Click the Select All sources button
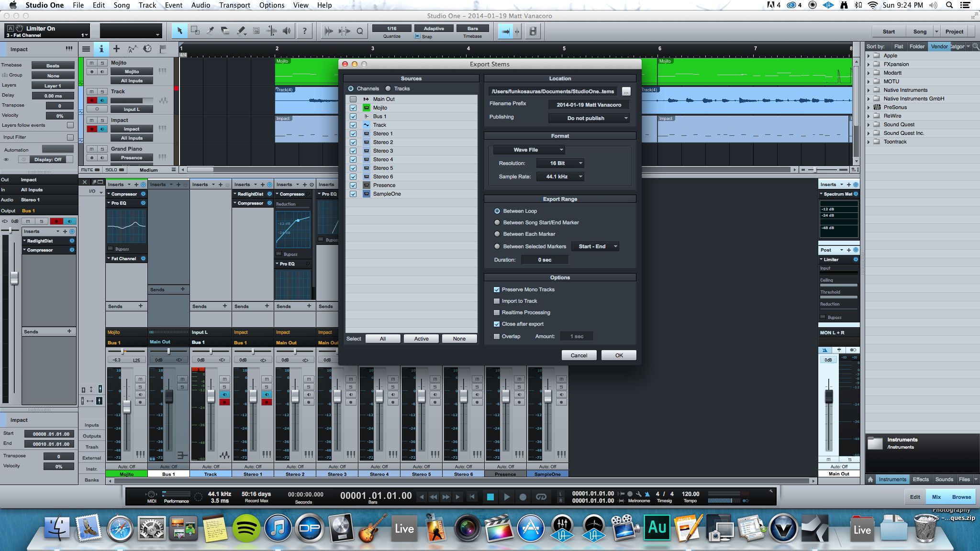Image resolution: width=980 pixels, height=551 pixels. [383, 339]
